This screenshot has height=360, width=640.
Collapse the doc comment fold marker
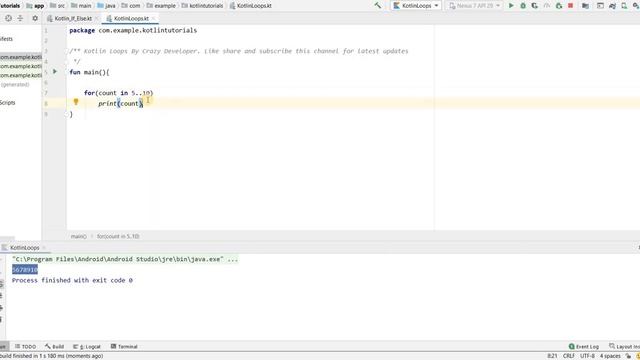coord(68,51)
